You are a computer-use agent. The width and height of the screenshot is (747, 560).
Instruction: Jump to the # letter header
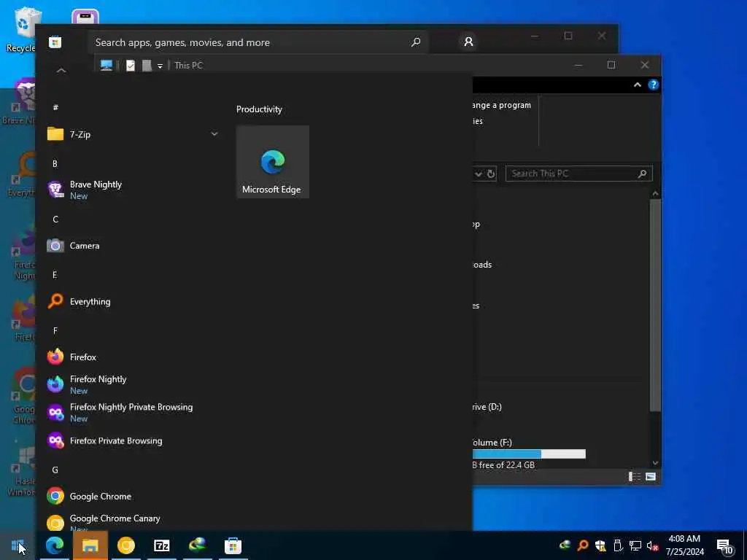(55, 108)
